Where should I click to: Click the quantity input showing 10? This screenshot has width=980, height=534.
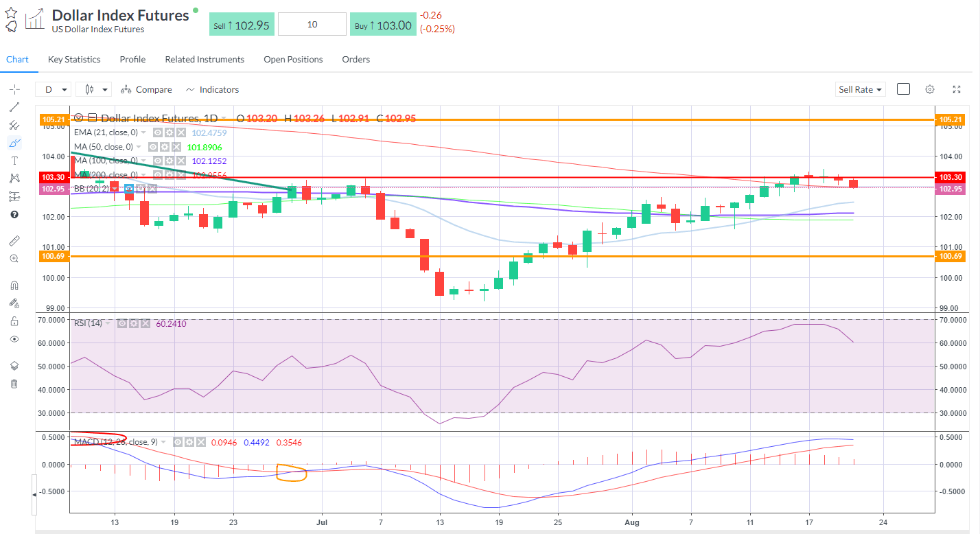312,24
